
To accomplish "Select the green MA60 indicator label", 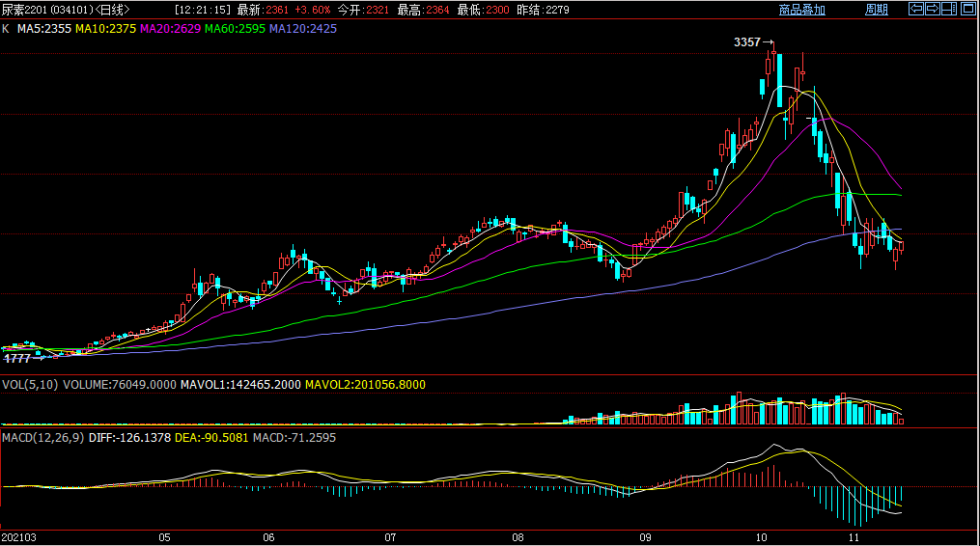I will point(235,29).
